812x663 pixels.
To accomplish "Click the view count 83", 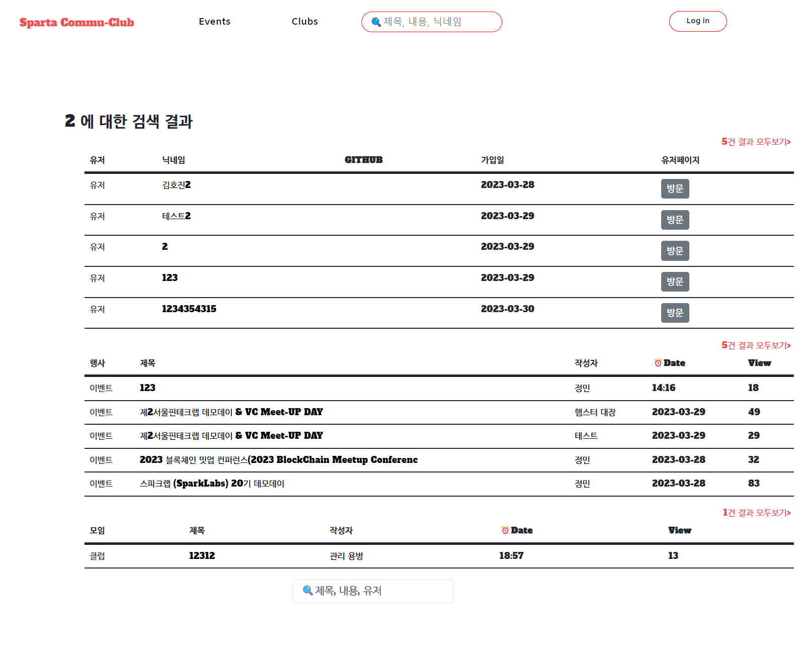I will coord(754,484).
